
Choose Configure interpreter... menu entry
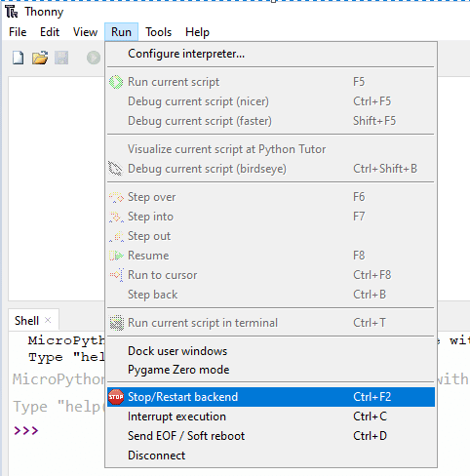[x=271, y=54]
